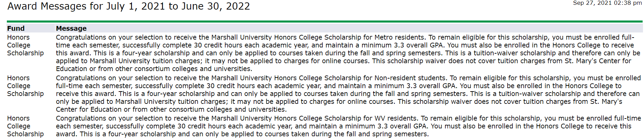
Task: Click the line starting "award. This is a four-year"
Action: point(242,134)
